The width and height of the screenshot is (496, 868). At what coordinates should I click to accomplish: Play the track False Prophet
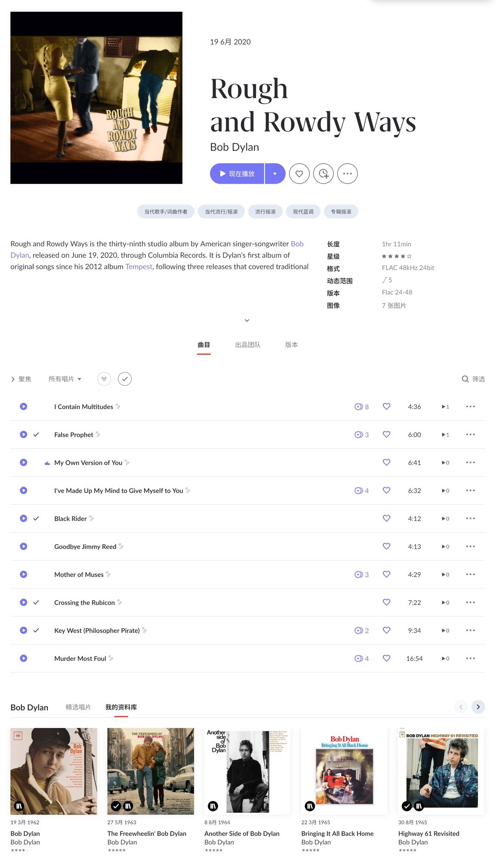pos(24,434)
